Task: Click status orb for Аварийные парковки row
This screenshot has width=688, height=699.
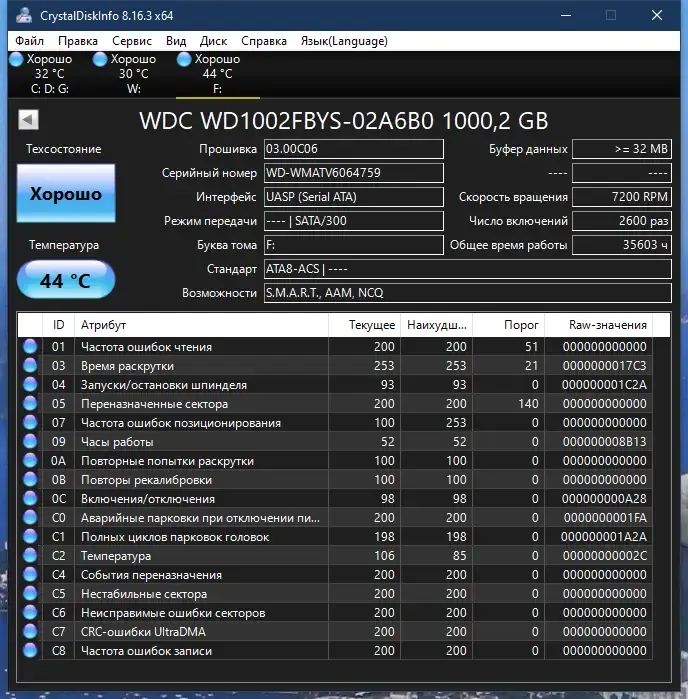Action: point(30,518)
